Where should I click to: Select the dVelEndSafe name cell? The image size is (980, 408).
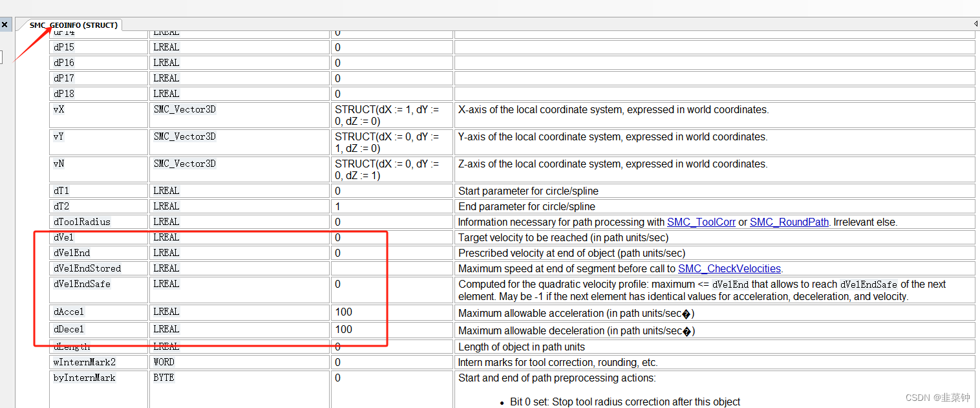(99, 290)
